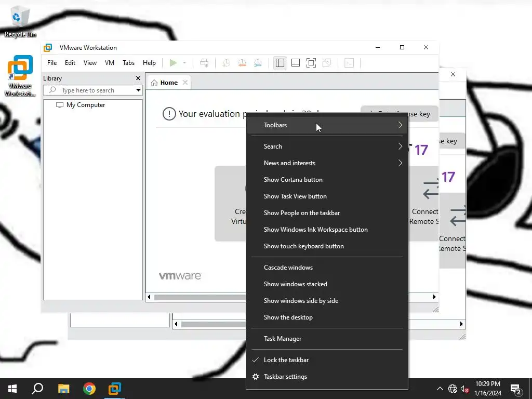Click the horizontal scrollbar right arrow
The image size is (532, 399).
(x=434, y=297)
